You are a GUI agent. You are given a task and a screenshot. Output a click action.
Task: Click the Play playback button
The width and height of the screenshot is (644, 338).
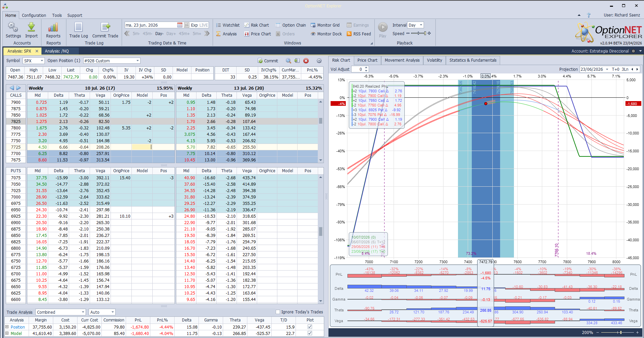coord(382,30)
